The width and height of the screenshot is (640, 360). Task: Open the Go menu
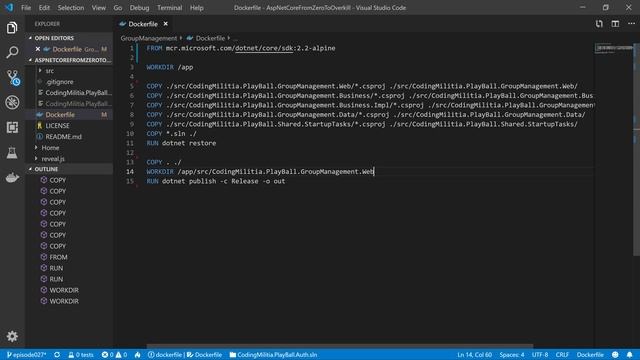pos(118,8)
